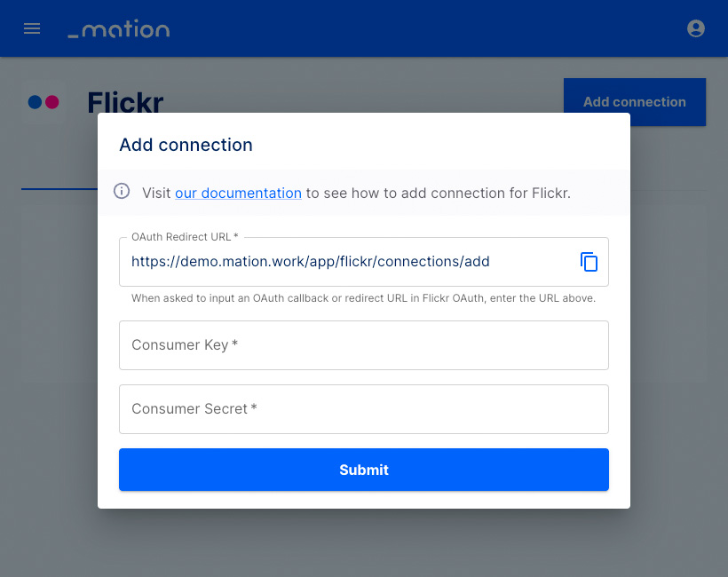Open the "our documentation" link

238,193
